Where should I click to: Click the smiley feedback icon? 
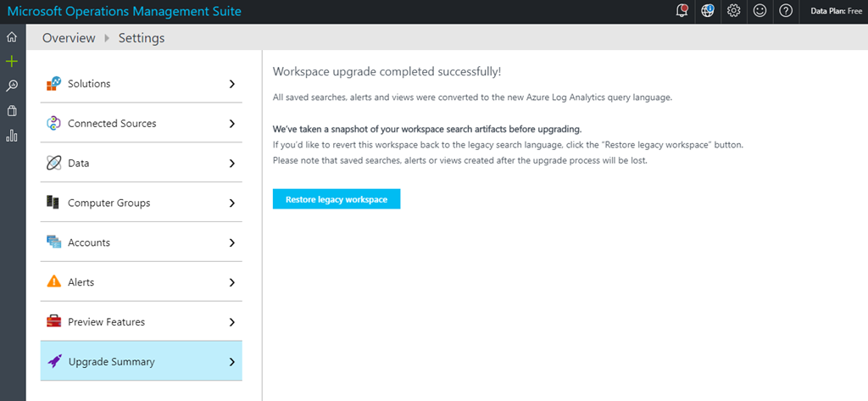[760, 11]
